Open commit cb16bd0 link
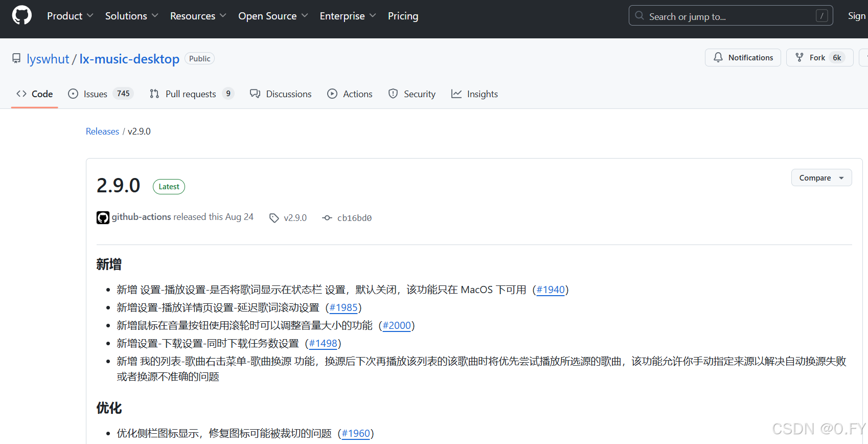868x444 pixels. tap(354, 218)
